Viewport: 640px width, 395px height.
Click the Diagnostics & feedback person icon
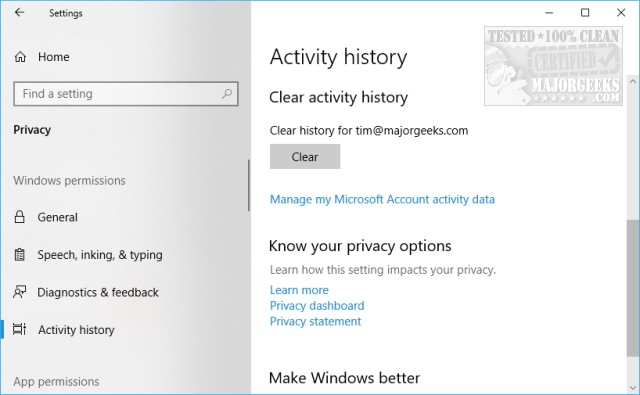pos(19,292)
